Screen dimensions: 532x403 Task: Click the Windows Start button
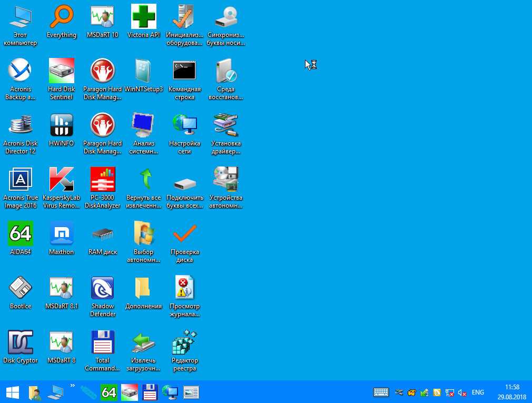[x=12, y=392]
